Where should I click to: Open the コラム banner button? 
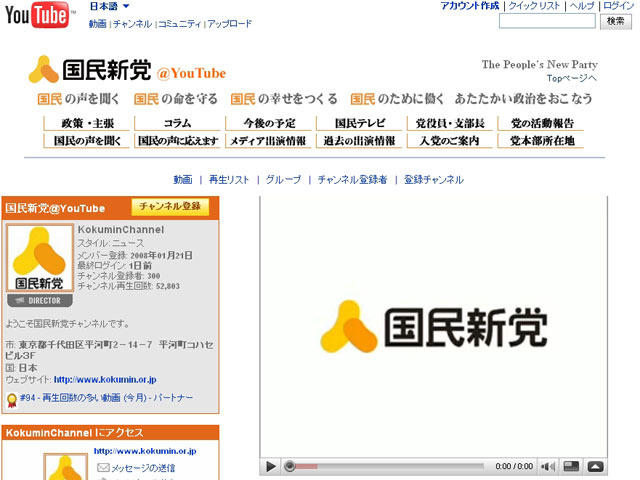(x=177, y=123)
